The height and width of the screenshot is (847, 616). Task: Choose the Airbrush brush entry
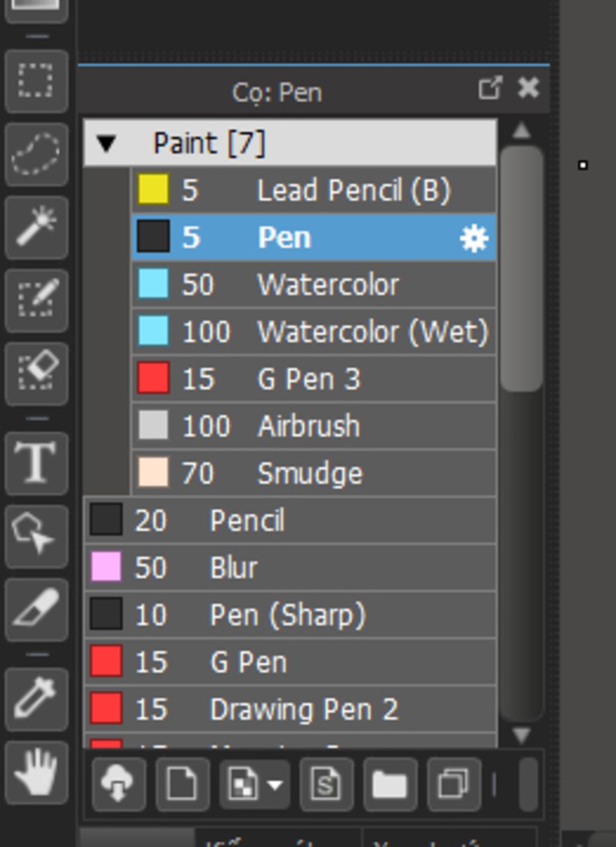click(x=309, y=427)
